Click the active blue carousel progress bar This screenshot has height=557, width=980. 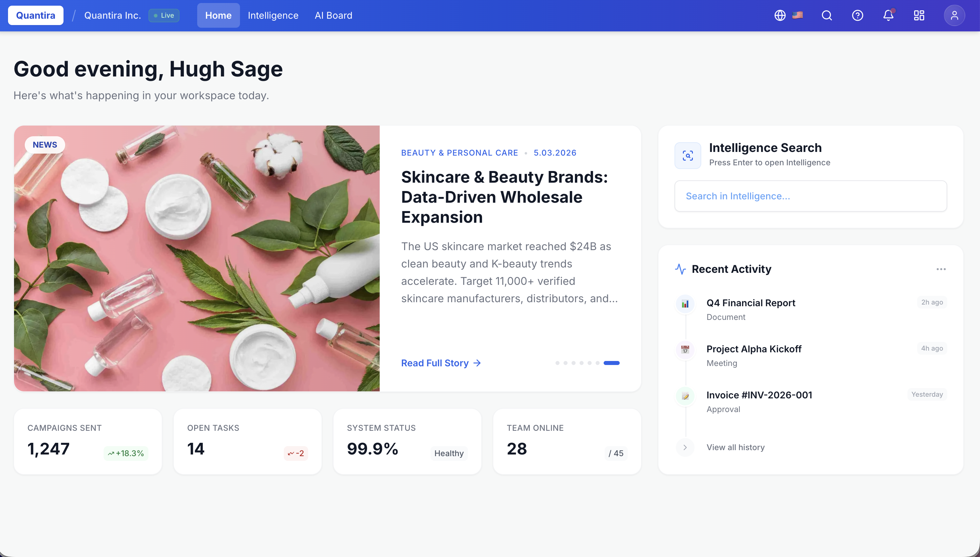611,363
